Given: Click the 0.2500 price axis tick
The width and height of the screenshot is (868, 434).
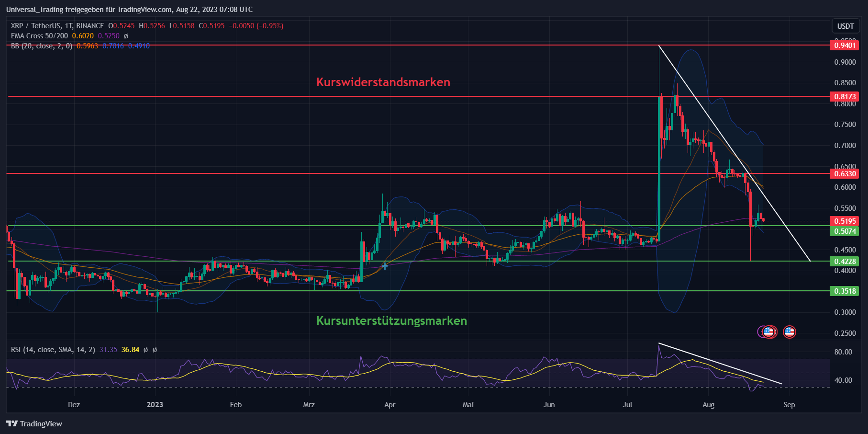Looking at the screenshot, I should tap(845, 333).
